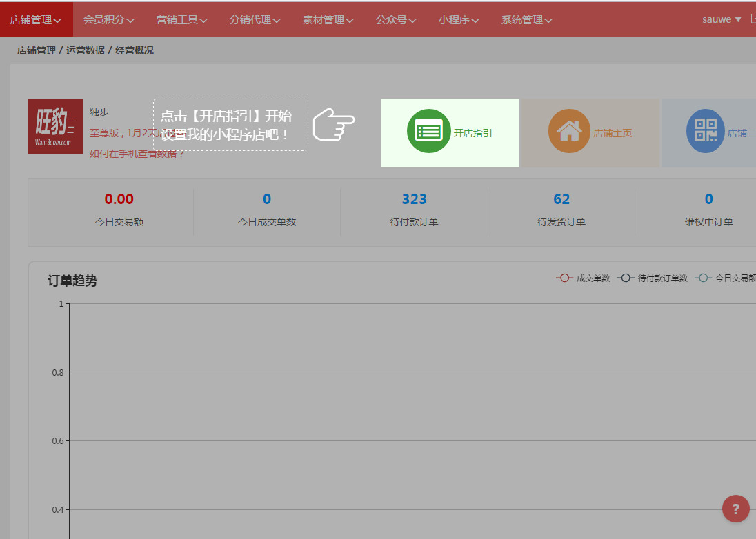Click the green 开店指引 guide icon
756x539 pixels.
pos(428,131)
